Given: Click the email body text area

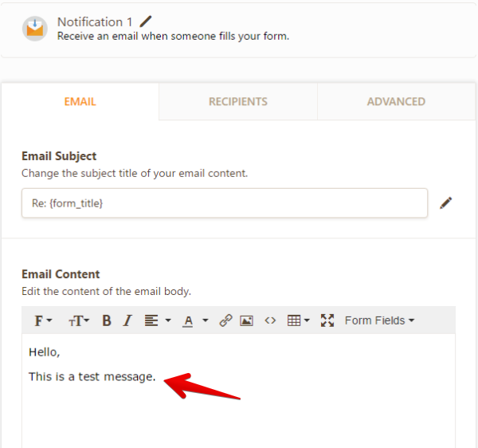Looking at the screenshot, I should pos(239,407).
